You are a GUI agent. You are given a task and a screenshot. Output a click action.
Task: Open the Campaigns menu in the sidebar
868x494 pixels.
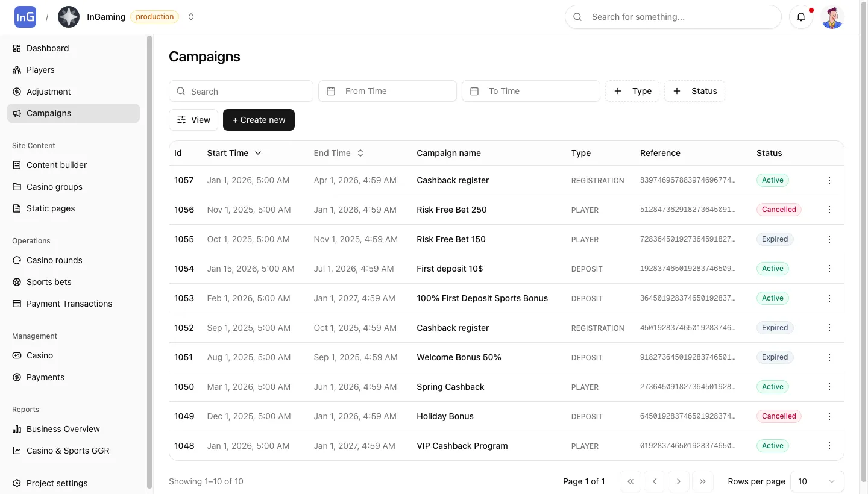48,113
